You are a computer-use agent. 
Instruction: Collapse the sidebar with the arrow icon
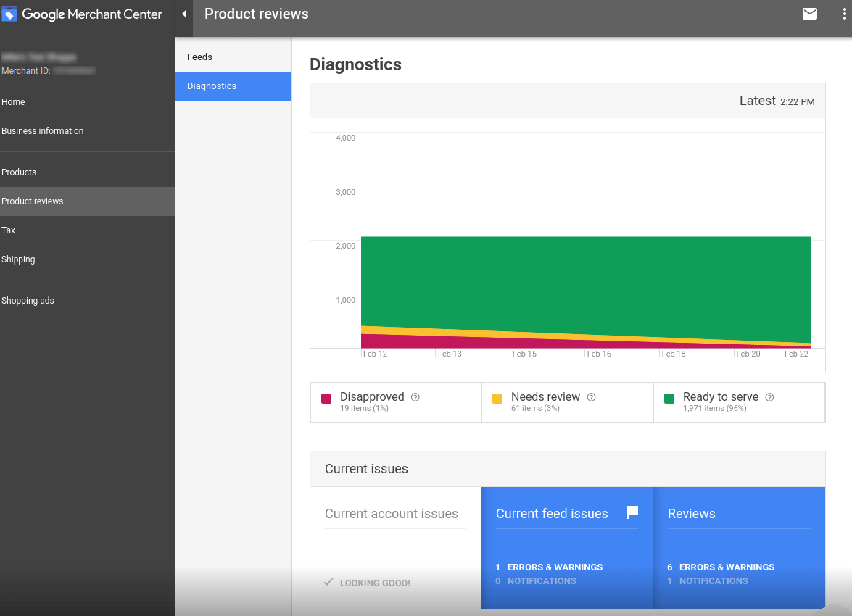pyautogui.click(x=183, y=14)
